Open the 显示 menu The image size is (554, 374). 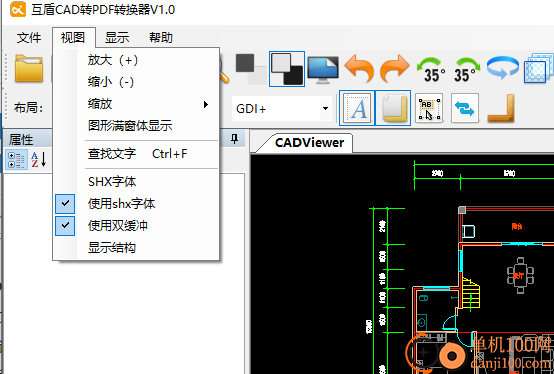tap(117, 37)
